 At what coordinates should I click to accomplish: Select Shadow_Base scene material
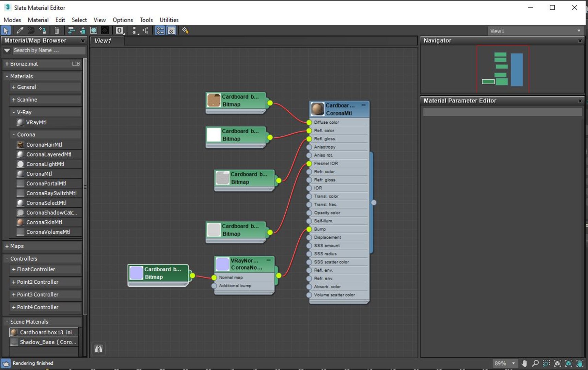coord(44,342)
